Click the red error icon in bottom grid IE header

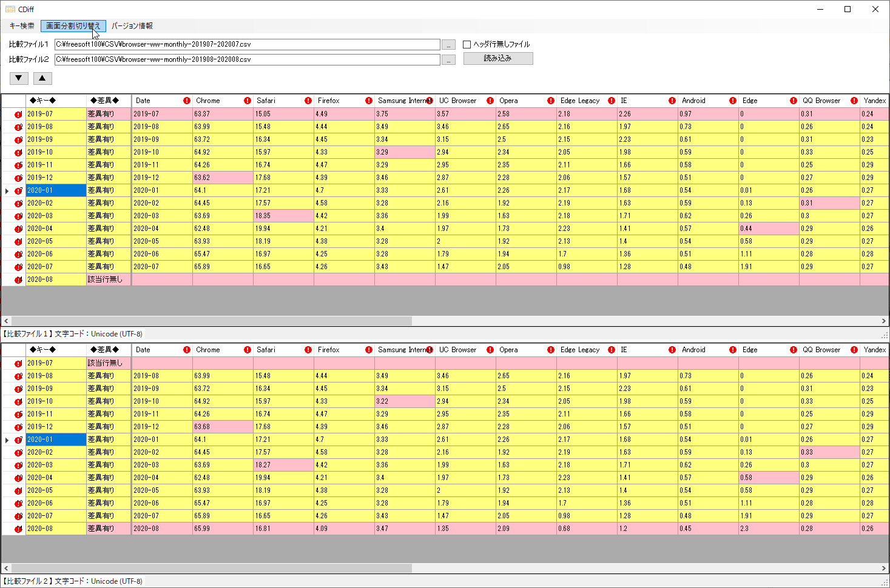(x=672, y=350)
